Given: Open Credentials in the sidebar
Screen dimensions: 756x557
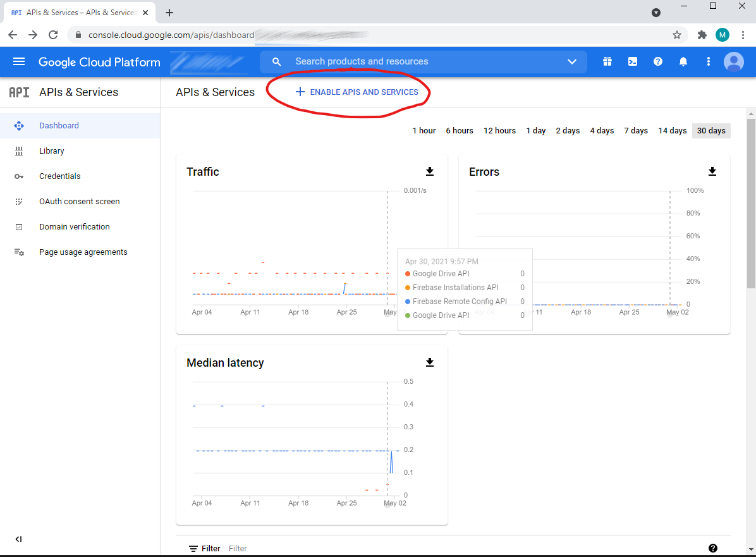Looking at the screenshot, I should pos(59,176).
